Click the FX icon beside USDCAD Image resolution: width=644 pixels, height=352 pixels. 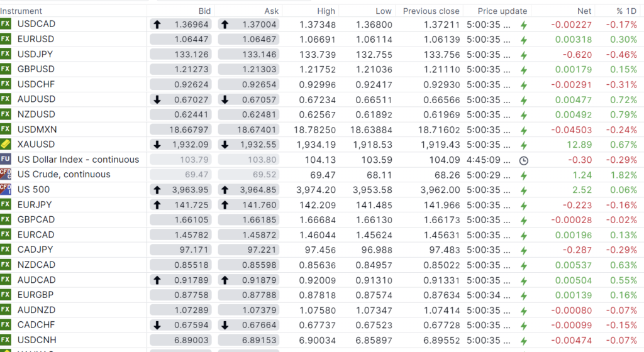[x=6, y=24]
